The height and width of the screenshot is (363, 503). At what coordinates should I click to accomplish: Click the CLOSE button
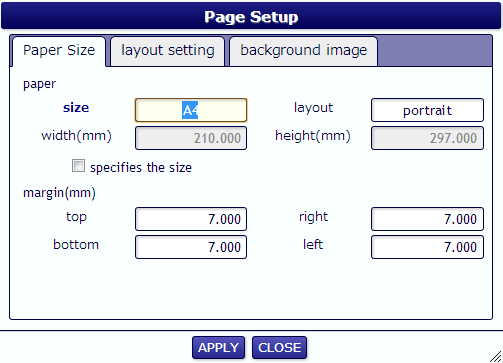(279, 348)
